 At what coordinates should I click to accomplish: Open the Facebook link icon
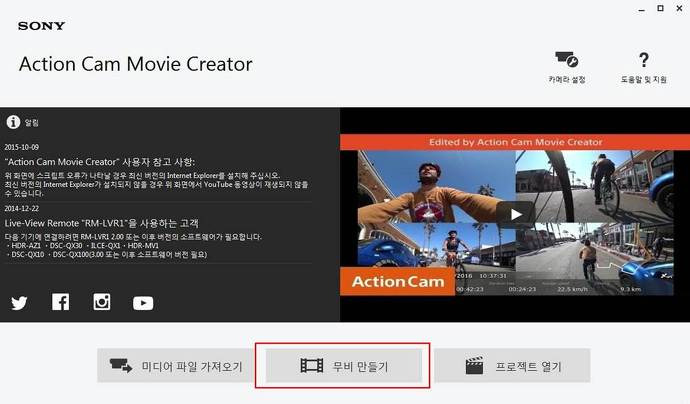point(60,302)
